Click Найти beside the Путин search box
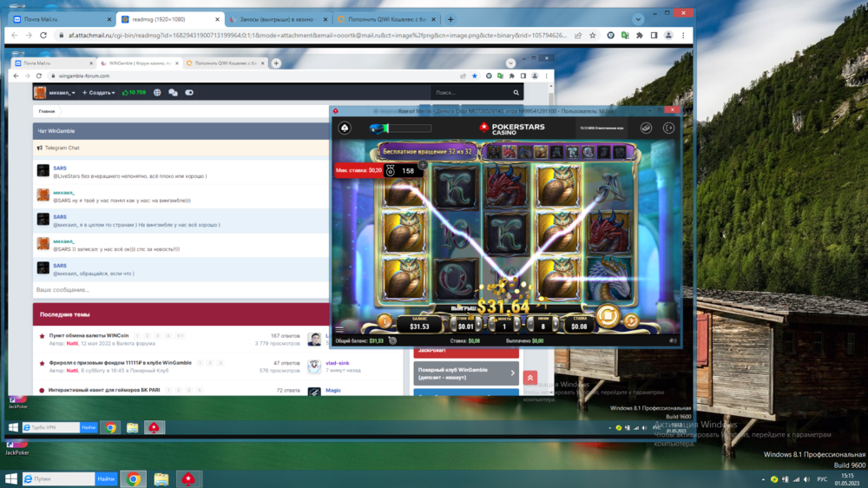 coord(106,478)
